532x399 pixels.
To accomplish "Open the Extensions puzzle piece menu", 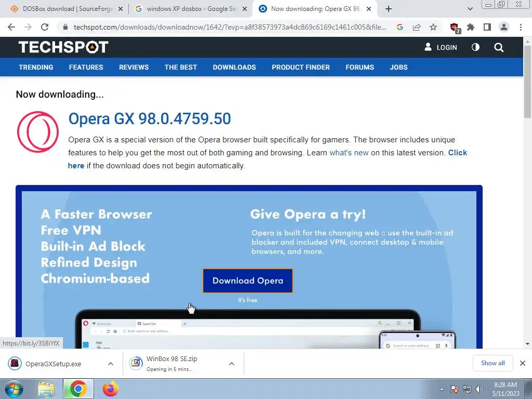I will (471, 27).
